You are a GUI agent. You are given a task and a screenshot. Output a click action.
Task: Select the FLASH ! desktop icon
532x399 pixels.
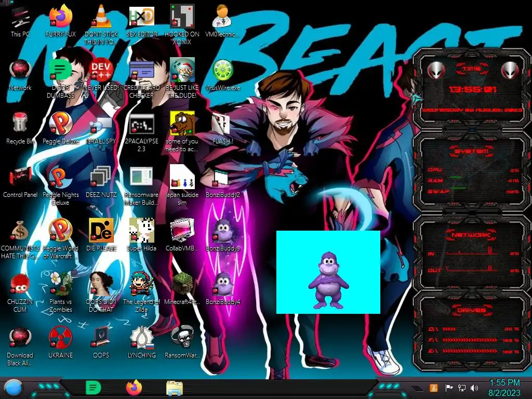point(222,129)
